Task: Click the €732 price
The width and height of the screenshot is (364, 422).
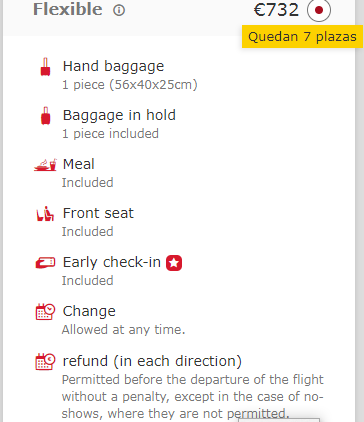Action: 276,10
